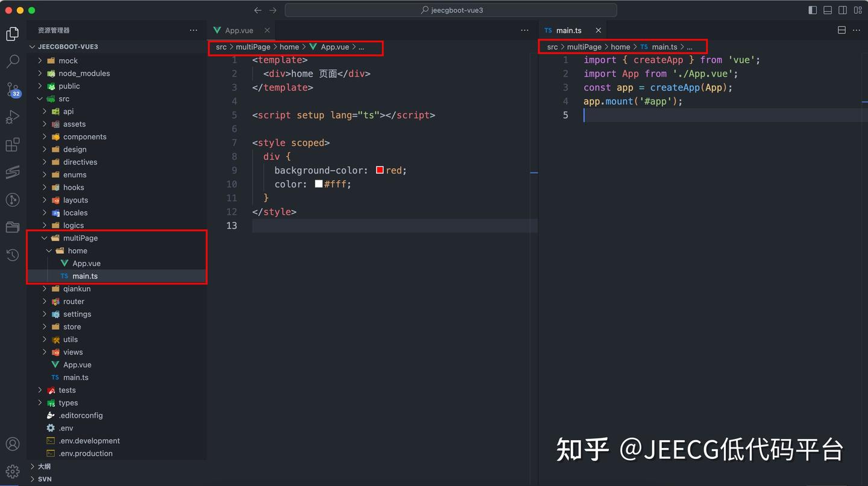Image resolution: width=868 pixels, height=486 pixels.
Task: Click the folder icon in activity bar
Action: click(13, 227)
